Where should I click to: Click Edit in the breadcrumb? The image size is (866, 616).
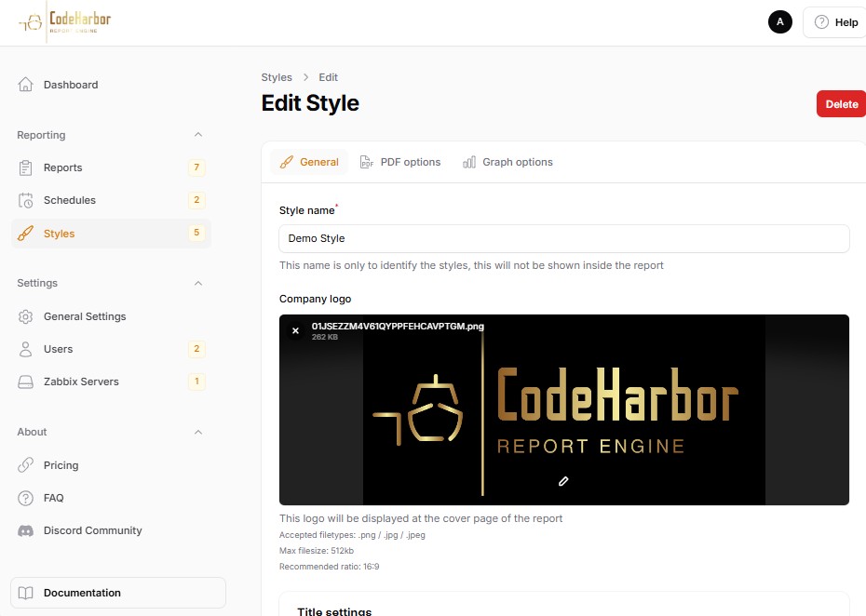point(328,77)
